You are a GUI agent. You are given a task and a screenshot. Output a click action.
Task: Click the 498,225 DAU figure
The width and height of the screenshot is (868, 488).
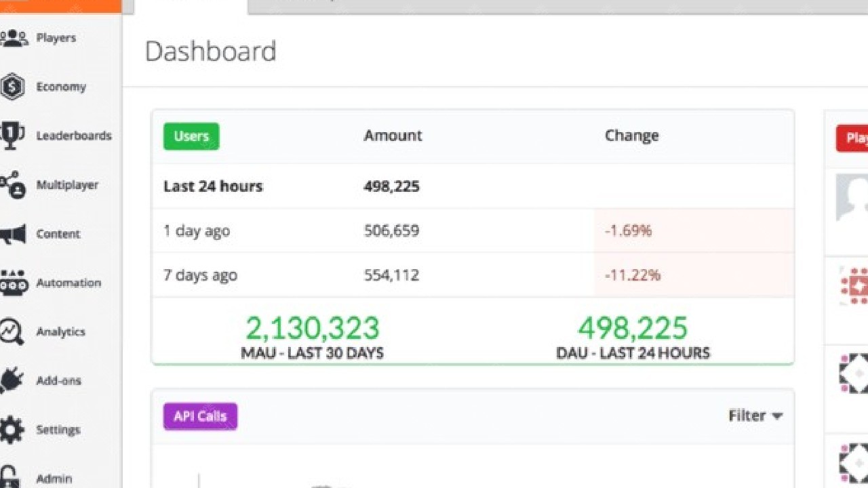click(633, 329)
